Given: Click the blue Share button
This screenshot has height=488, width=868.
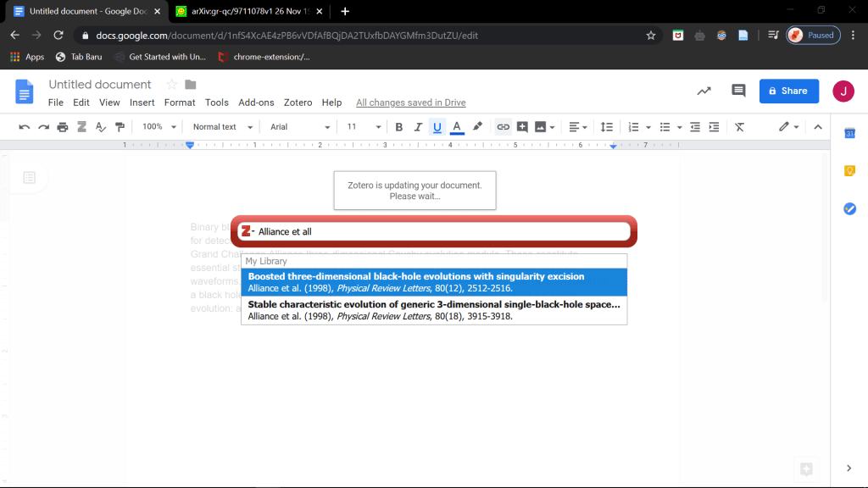Looking at the screenshot, I should 788,91.
